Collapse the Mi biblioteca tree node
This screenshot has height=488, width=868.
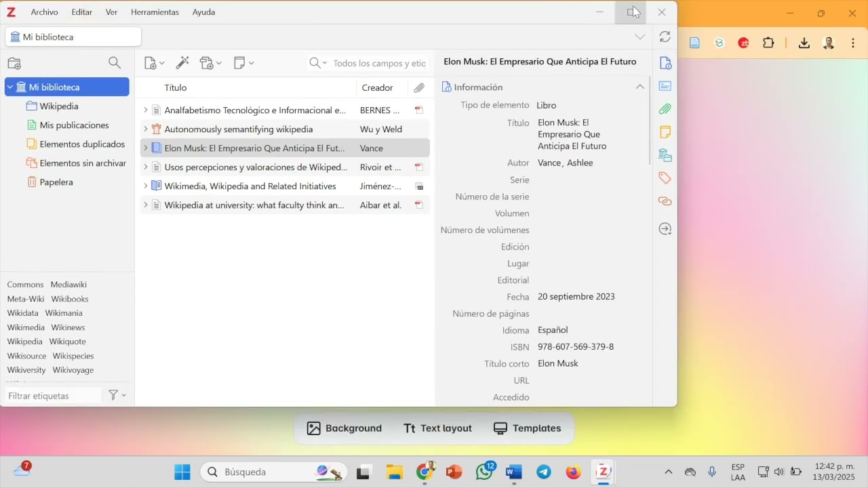click(x=10, y=87)
